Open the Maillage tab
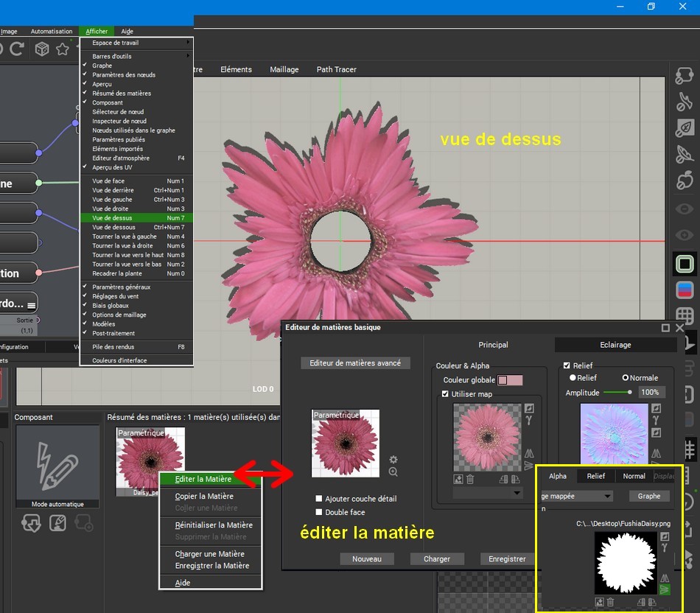This screenshot has width=700, height=613. click(x=284, y=69)
